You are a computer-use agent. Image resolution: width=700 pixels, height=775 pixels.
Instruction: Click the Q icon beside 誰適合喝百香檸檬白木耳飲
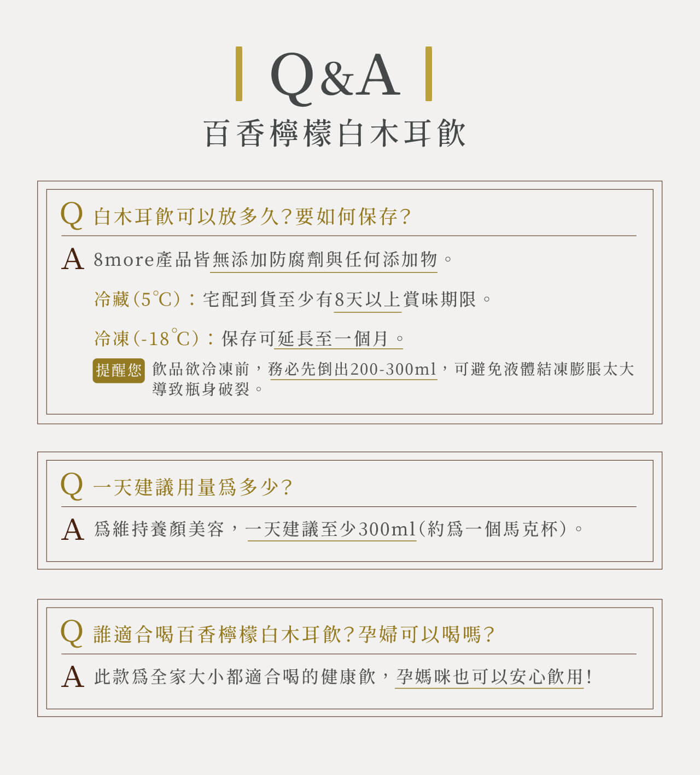72,633
